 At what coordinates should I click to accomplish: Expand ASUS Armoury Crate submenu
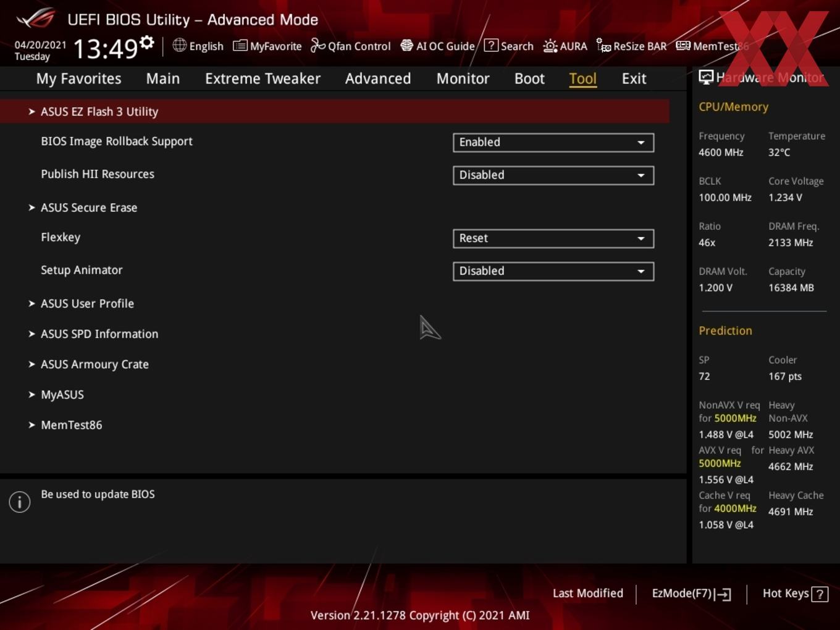[94, 364]
